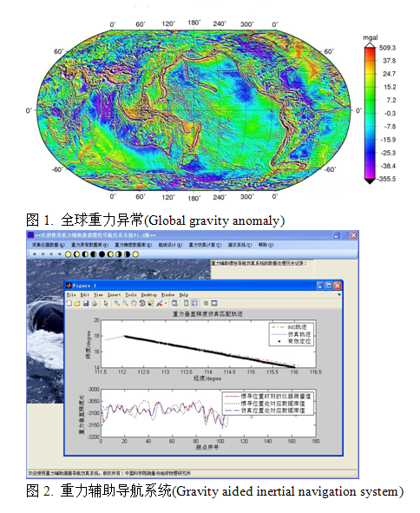The height and width of the screenshot is (513, 420).
Task: Click the New Figure icon in Figure 1 toolbar
Action: point(69,303)
